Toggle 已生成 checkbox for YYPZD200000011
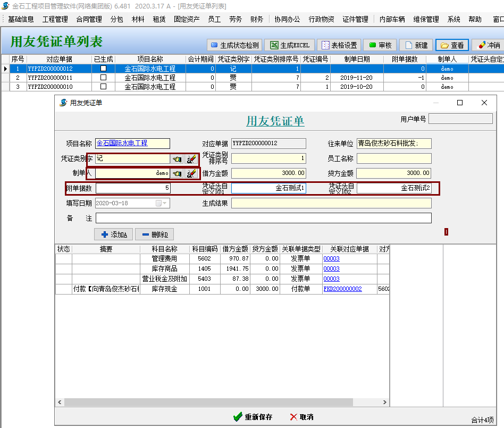The image size is (504, 428). (103, 78)
